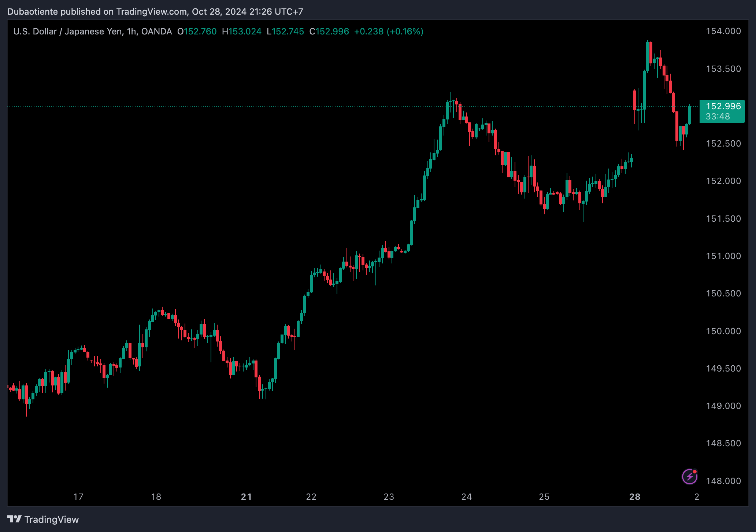
Task: Click date label 25 on time axis
Action: [x=544, y=497]
